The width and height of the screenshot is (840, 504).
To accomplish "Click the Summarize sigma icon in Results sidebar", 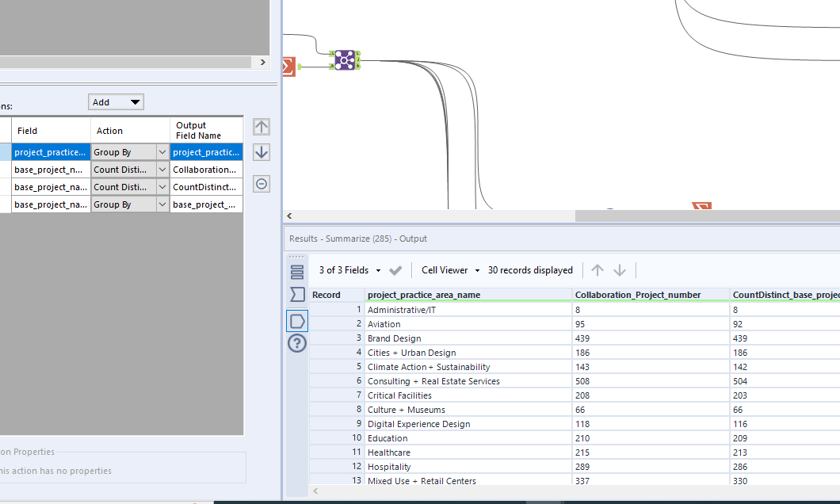I will (x=296, y=294).
